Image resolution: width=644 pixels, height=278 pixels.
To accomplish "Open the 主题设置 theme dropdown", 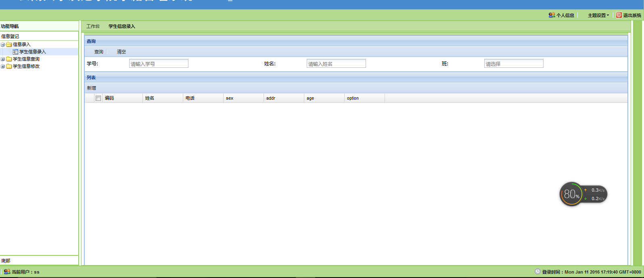I will (598, 15).
